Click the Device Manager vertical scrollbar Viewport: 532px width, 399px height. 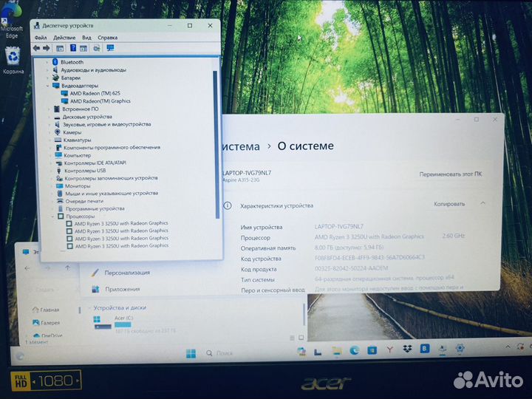click(215, 144)
